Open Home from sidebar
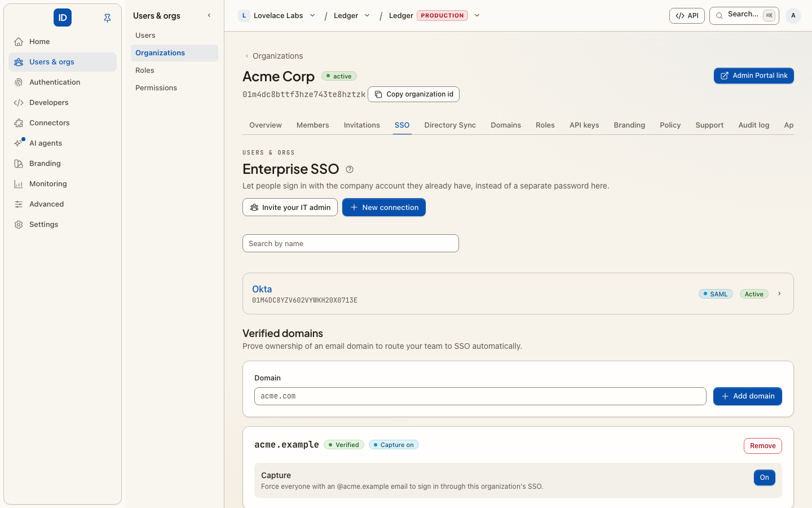Image resolution: width=812 pixels, height=508 pixels. coord(63,42)
